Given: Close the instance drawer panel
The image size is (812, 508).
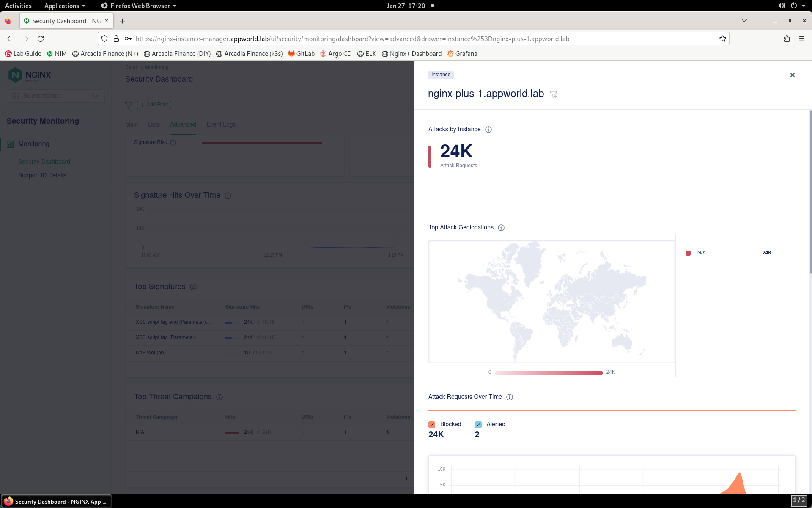Looking at the screenshot, I should (x=793, y=75).
